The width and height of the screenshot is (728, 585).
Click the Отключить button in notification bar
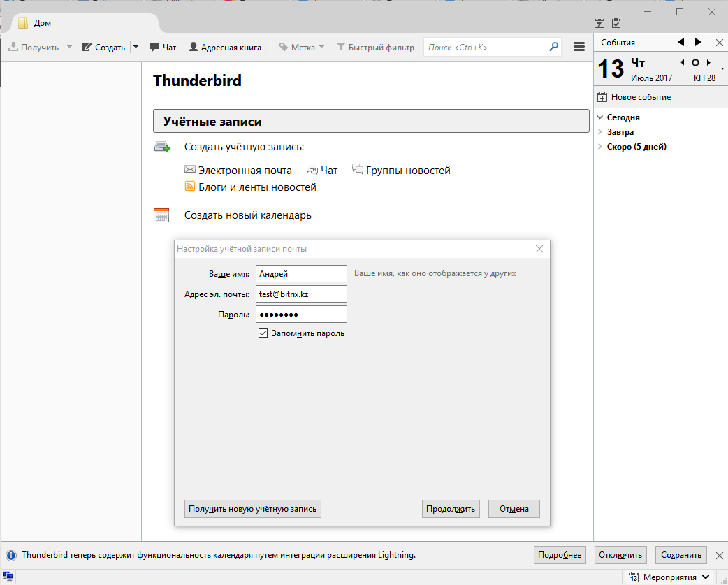(x=620, y=555)
